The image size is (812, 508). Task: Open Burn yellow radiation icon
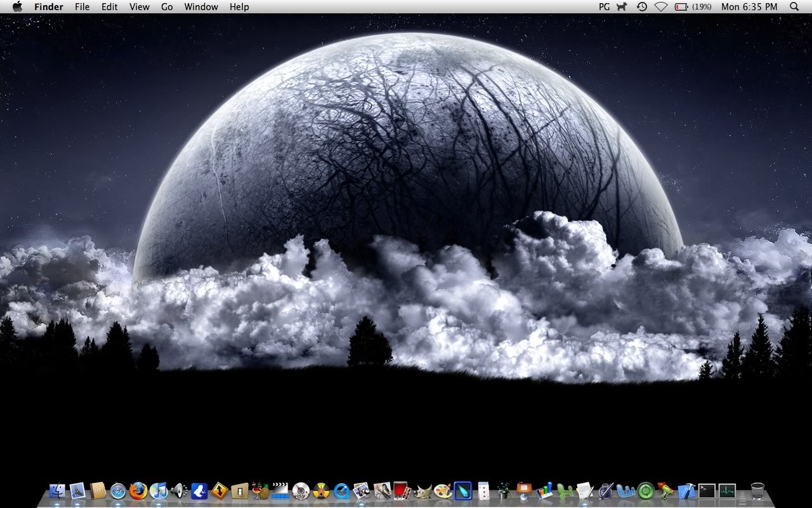tap(321, 490)
